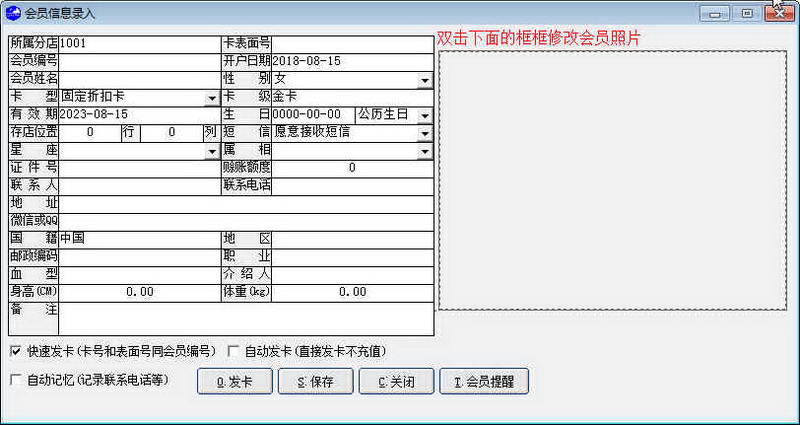
Task: Select the 备注 text area
Action: 245,318
